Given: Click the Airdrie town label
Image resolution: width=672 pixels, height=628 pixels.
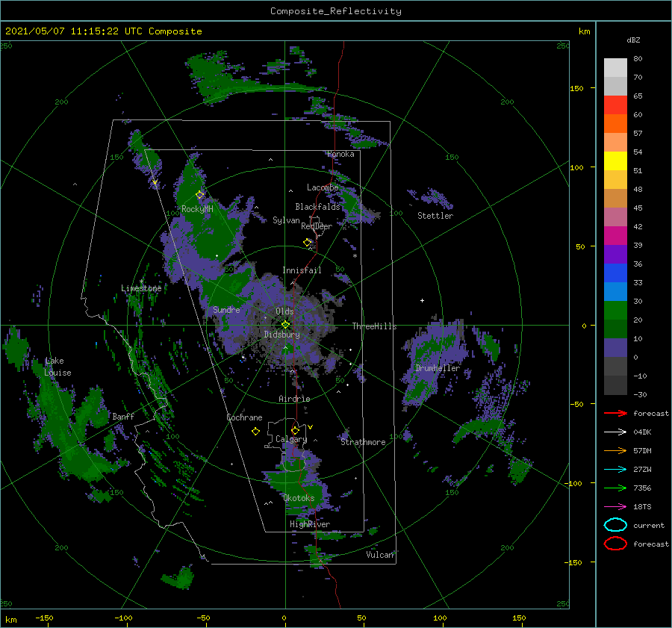Looking at the screenshot, I should click(294, 399).
